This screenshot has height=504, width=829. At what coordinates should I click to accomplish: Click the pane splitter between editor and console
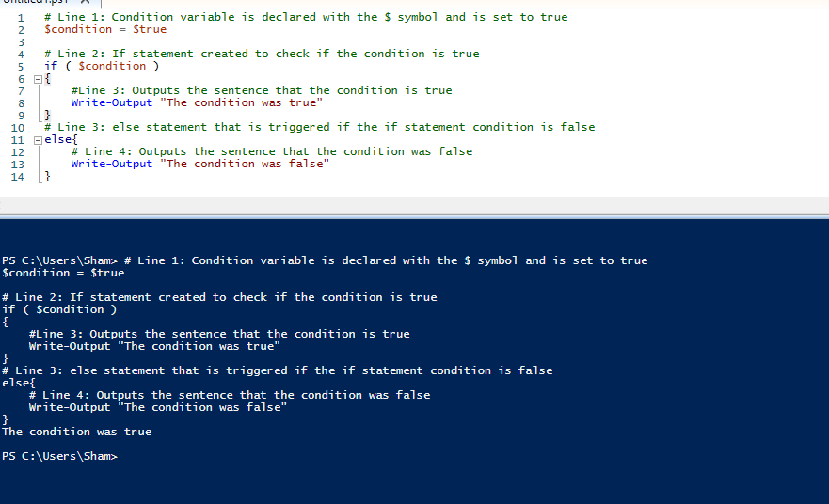pos(414,216)
